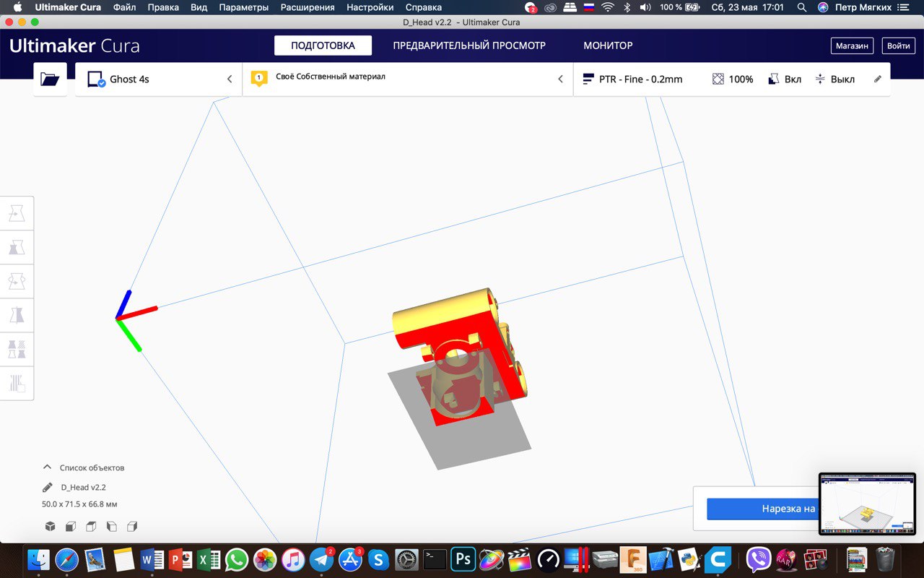The height and width of the screenshot is (578, 924).
Task: Select the Mirror tool in left toolbar
Action: point(17,315)
